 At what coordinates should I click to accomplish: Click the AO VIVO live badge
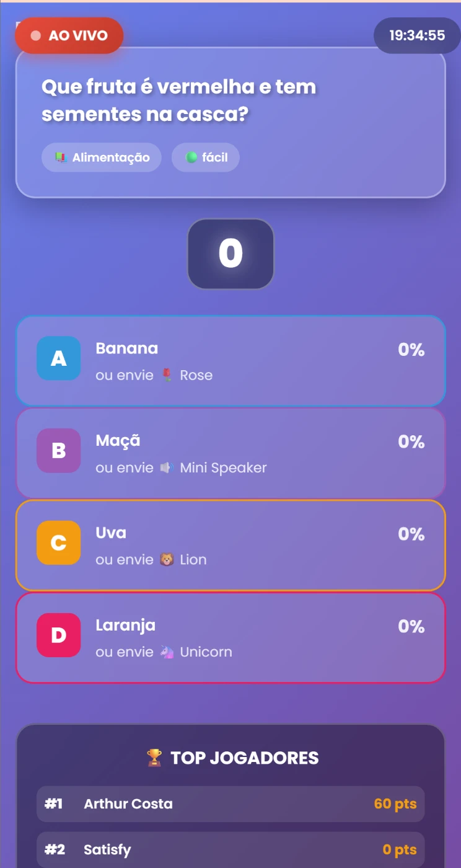pyautogui.click(x=69, y=35)
